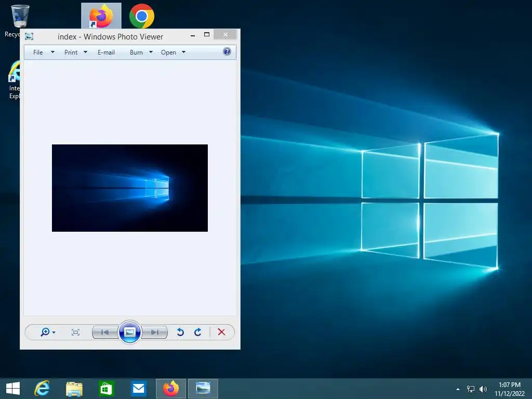The width and height of the screenshot is (532, 399).
Task: Open the Windows Start button
Action: (13, 389)
